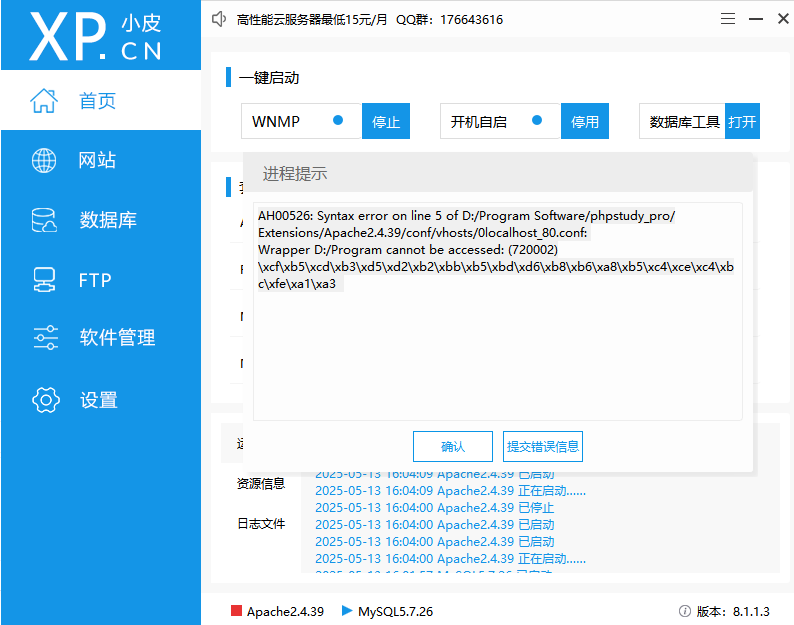Select the 资源信息 tab
The image size is (794, 625).
coord(261,484)
